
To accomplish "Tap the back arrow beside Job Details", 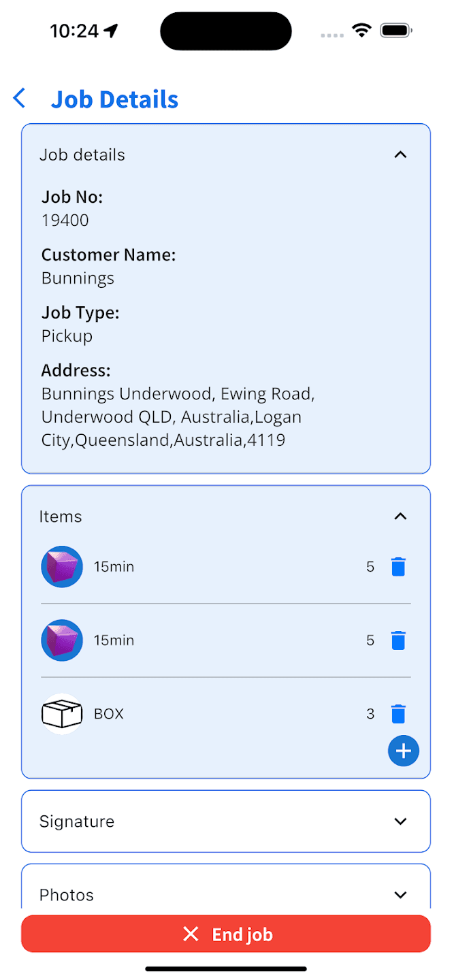I will coord(20,99).
